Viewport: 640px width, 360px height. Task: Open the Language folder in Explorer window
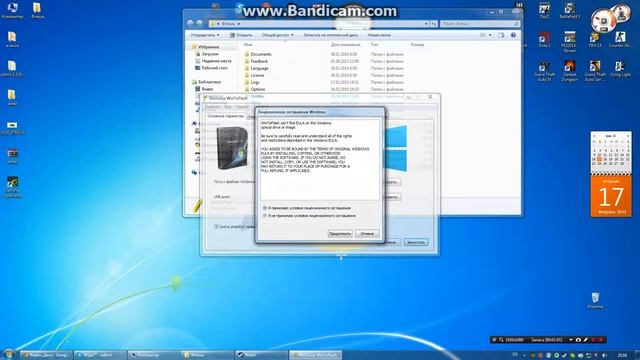[259, 68]
